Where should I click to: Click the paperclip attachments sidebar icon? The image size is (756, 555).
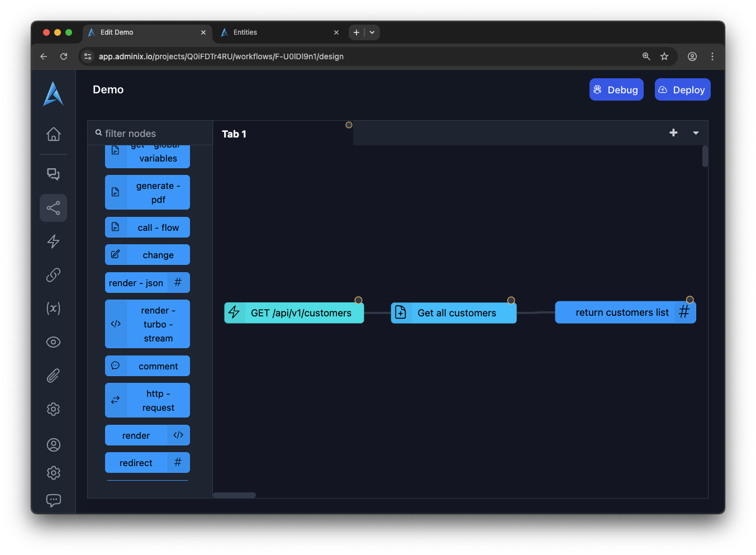[54, 376]
